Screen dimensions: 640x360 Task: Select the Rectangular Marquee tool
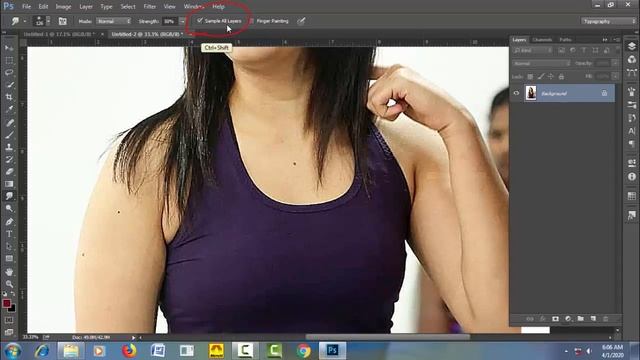(9, 60)
